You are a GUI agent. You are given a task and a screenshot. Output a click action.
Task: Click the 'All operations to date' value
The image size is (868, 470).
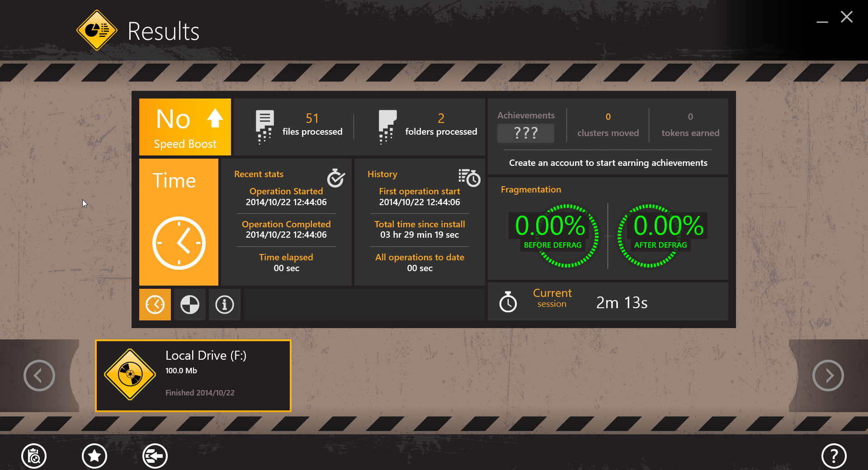point(420,268)
